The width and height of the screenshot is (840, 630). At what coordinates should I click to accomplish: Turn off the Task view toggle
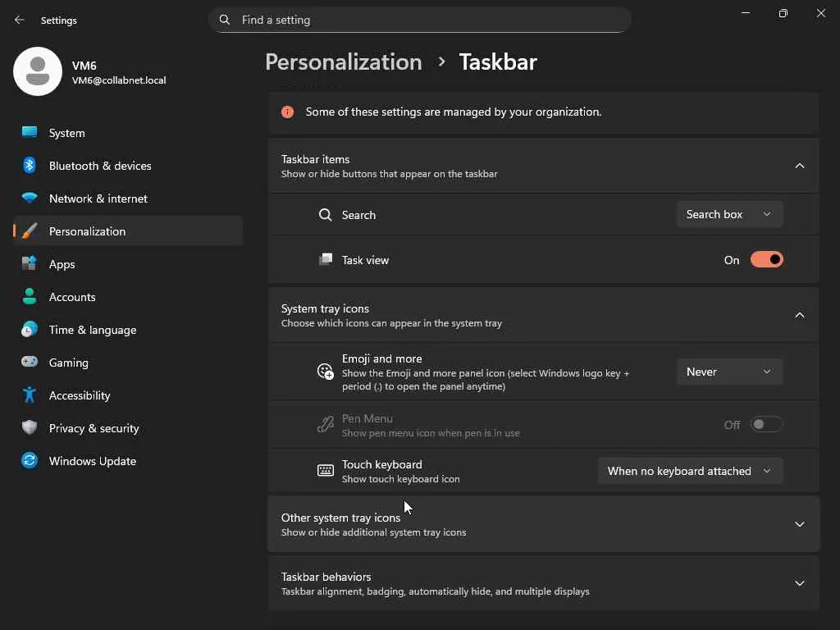(766, 260)
